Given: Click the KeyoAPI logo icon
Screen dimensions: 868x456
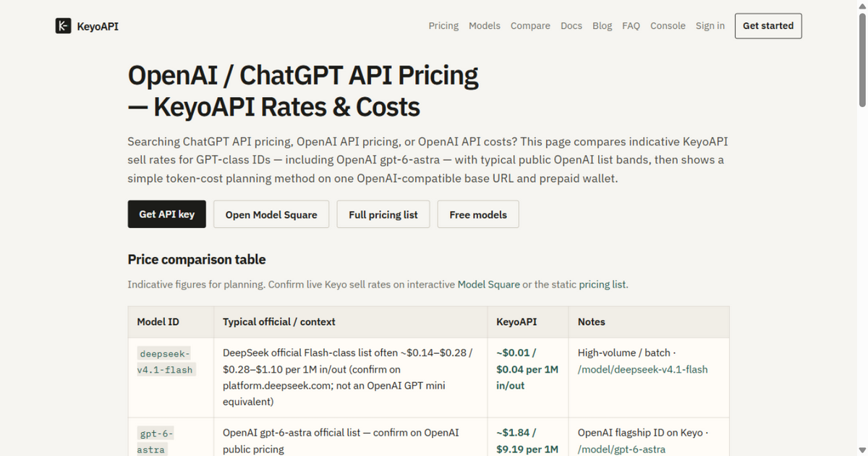Looking at the screenshot, I should (x=63, y=26).
